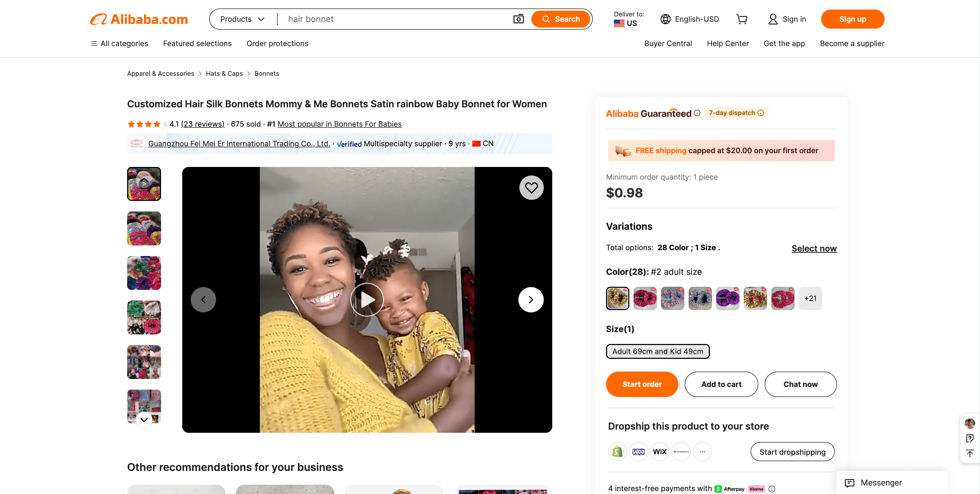Viewport: 980px width, 494px height.
Task: Open Featured selections menu
Action: coord(197,43)
